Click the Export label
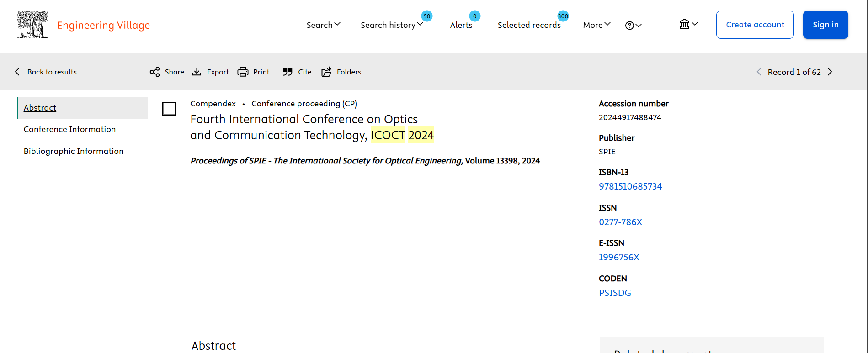 click(x=218, y=72)
